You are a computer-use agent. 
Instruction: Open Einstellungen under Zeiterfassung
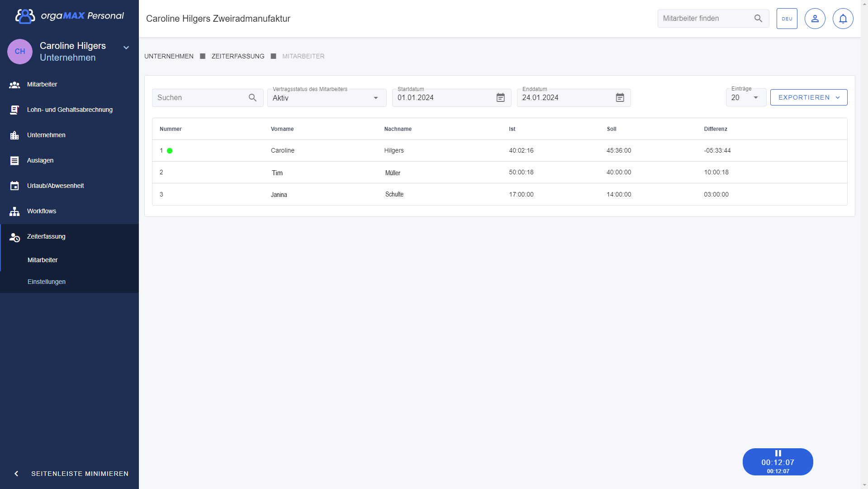(x=47, y=282)
